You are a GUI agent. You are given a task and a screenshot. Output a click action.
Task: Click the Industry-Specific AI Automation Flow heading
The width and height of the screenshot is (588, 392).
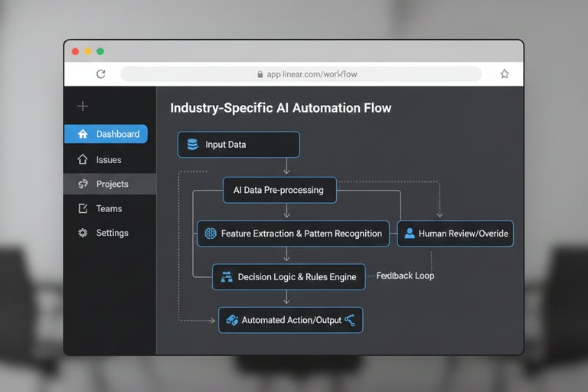click(x=280, y=108)
